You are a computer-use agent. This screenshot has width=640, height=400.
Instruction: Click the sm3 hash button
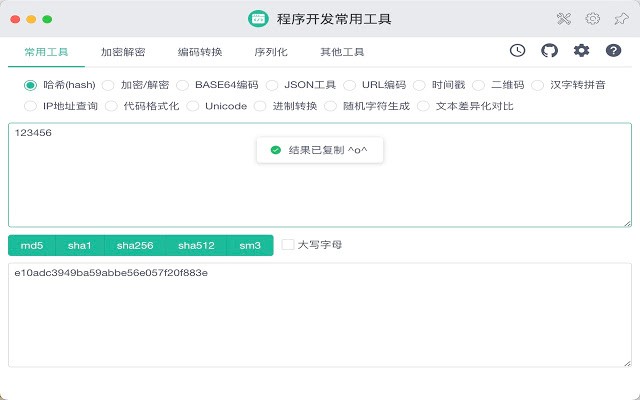pyautogui.click(x=250, y=245)
